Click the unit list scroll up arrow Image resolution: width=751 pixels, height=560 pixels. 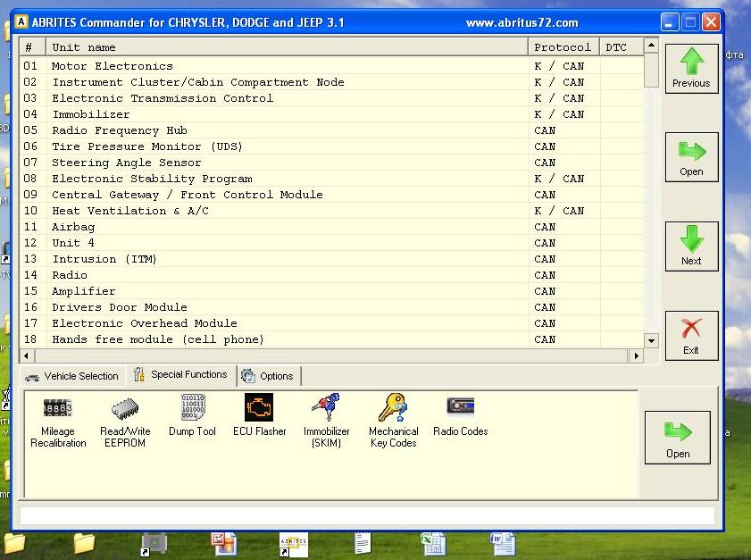point(651,45)
